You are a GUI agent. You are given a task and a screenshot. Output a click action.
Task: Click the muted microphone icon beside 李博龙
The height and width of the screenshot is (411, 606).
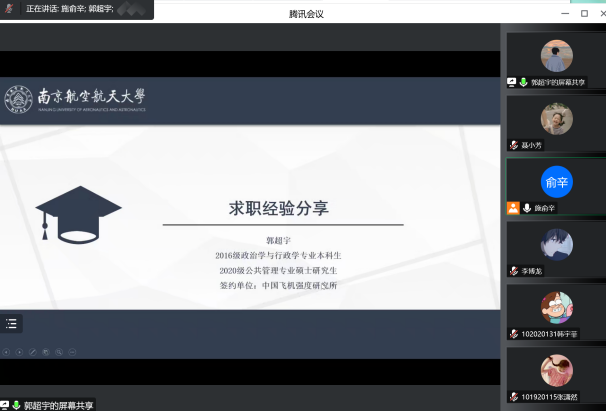pyautogui.click(x=513, y=270)
